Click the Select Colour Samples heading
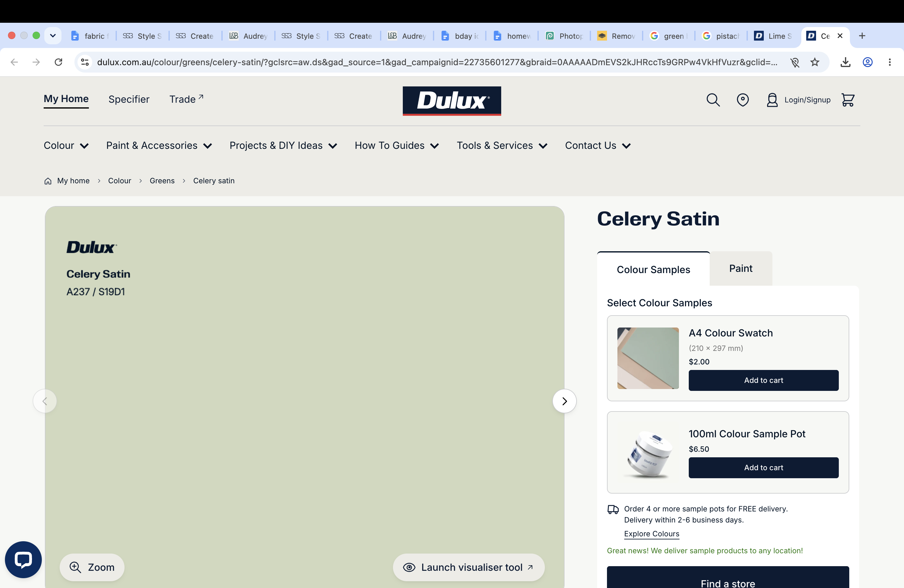 [x=659, y=303]
